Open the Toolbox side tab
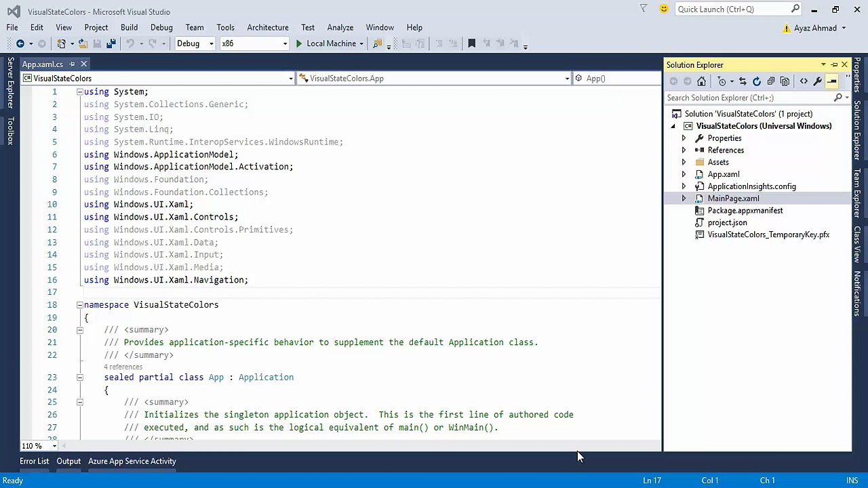 (x=10, y=131)
